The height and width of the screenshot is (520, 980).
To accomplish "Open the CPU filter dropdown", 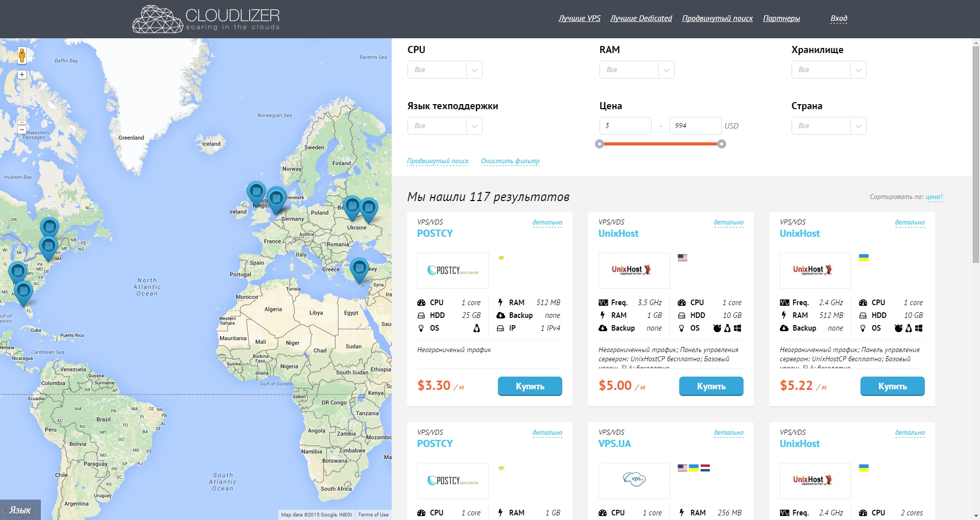I will pos(445,70).
